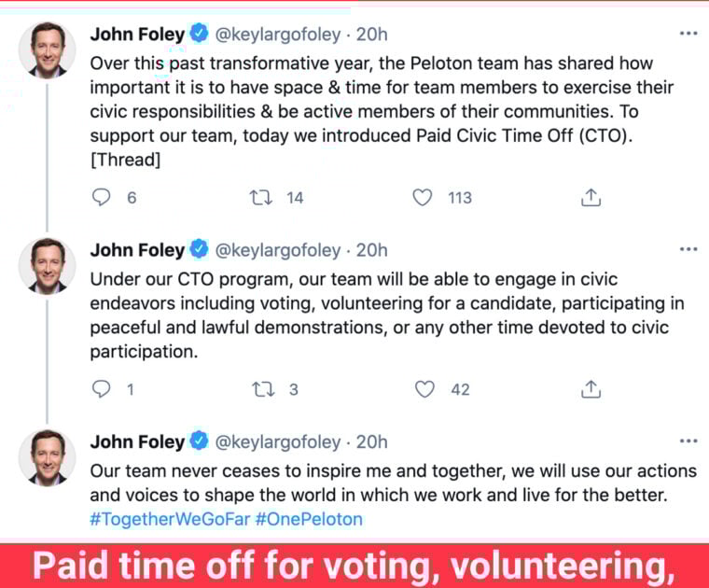Open the 20h timestamp of the first tweet
The width and height of the screenshot is (709, 588).
[372, 35]
